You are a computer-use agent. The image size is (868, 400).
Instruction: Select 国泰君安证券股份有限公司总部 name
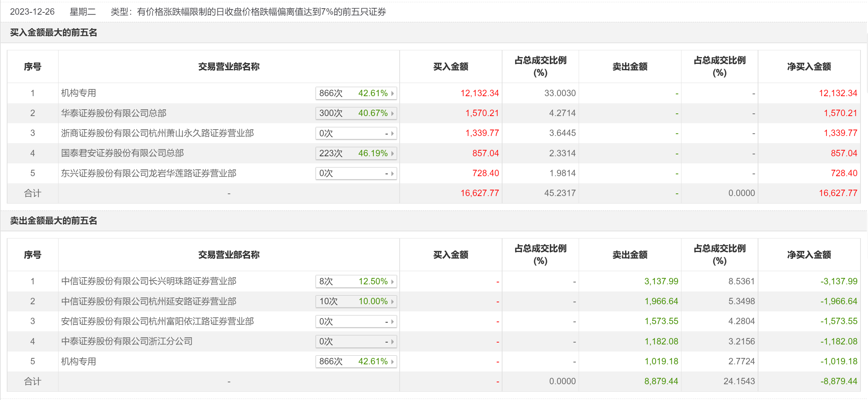click(x=122, y=153)
